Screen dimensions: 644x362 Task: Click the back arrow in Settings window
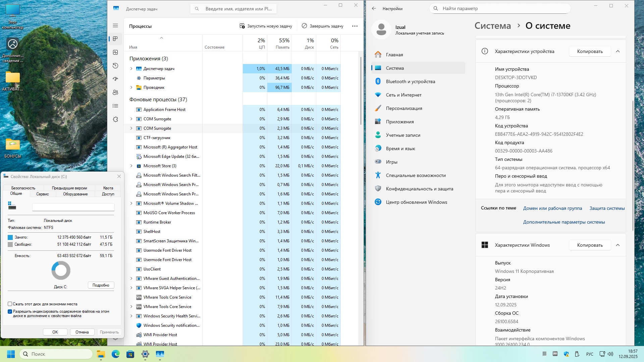[x=374, y=8]
